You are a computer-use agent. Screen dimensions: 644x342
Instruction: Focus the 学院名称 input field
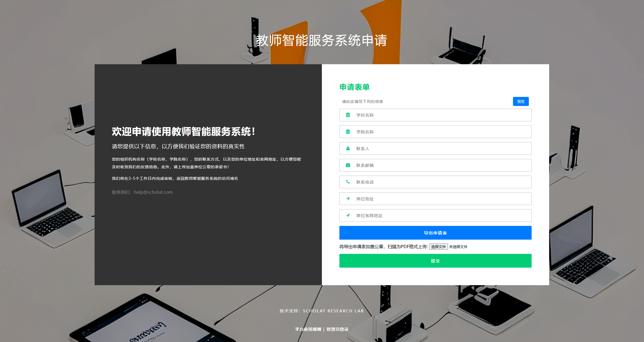(x=435, y=132)
